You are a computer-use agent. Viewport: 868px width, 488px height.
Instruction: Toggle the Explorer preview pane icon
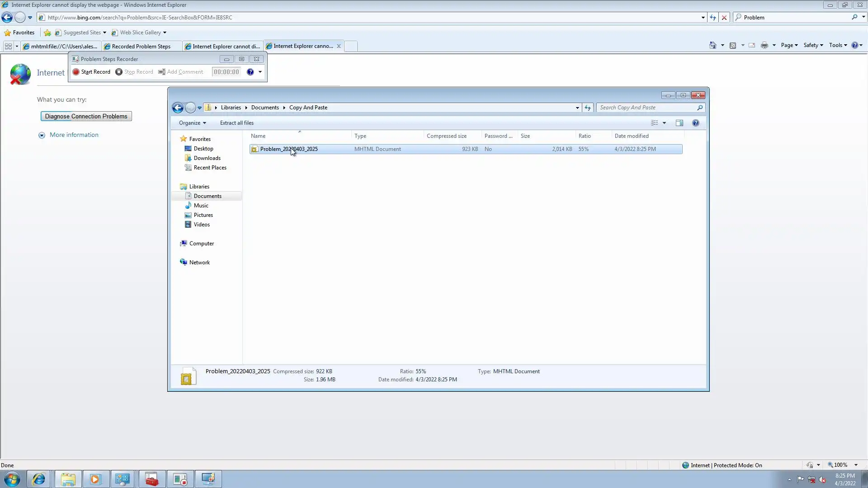(x=679, y=123)
